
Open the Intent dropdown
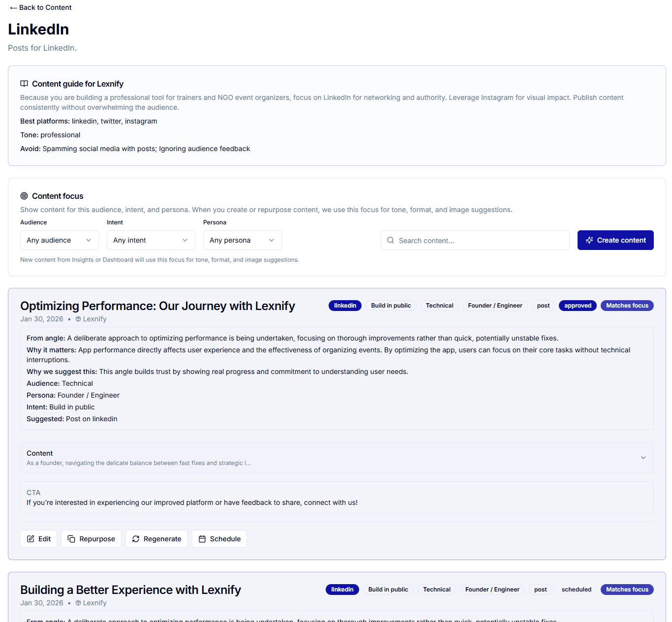click(151, 240)
